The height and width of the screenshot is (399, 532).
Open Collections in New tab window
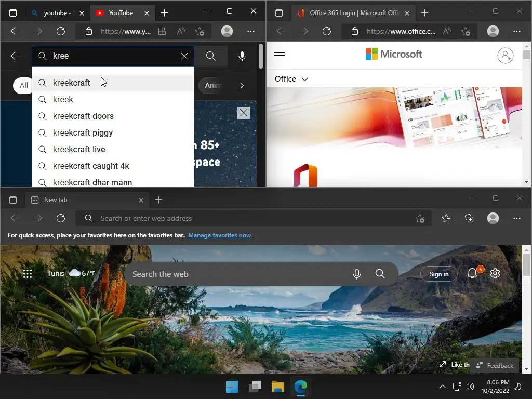(x=469, y=218)
